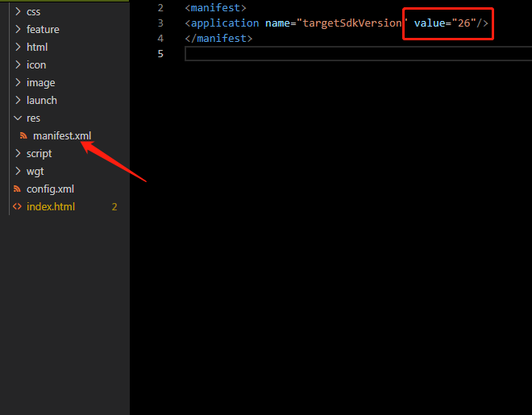Click the problems badge next to index.html

[x=114, y=207]
